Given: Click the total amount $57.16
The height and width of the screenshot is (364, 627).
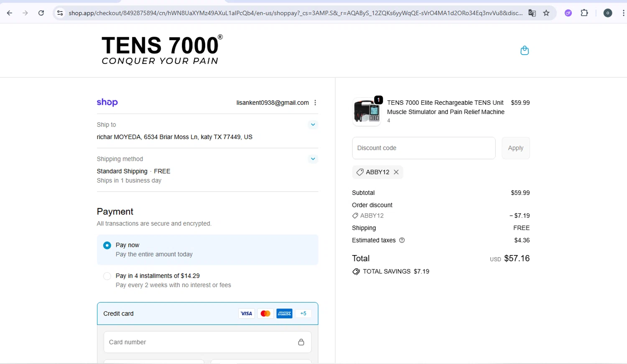Looking at the screenshot, I should (517, 258).
